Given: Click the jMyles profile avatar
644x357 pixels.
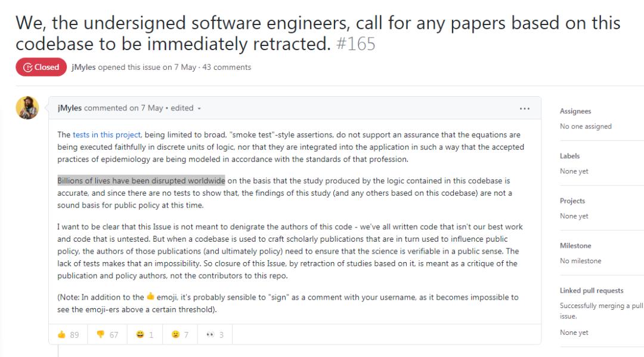Looking at the screenshot, I should click(x=27, y=108).
